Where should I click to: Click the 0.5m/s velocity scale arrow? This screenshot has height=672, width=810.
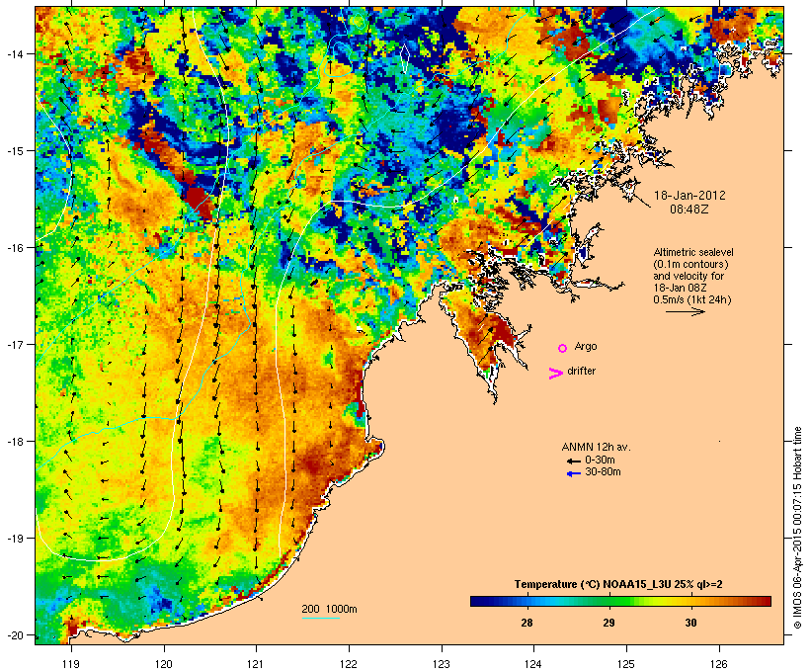[x=686, y=311]
